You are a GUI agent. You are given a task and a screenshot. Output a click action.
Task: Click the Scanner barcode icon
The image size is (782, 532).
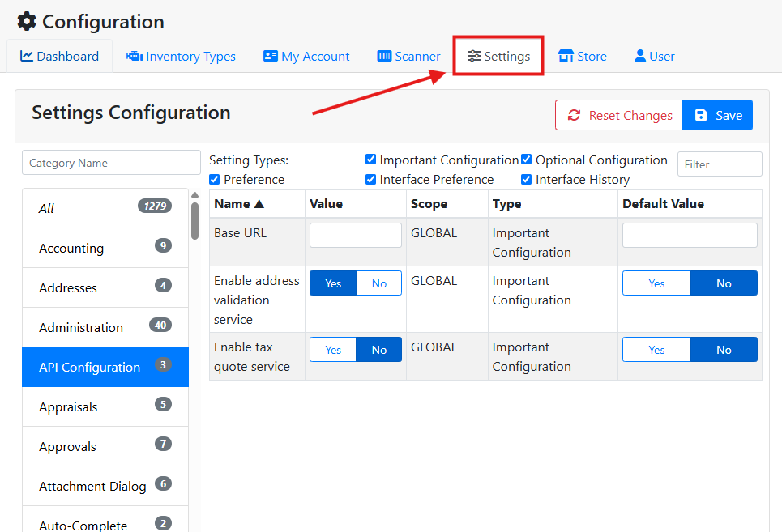(x=384, y=56)
